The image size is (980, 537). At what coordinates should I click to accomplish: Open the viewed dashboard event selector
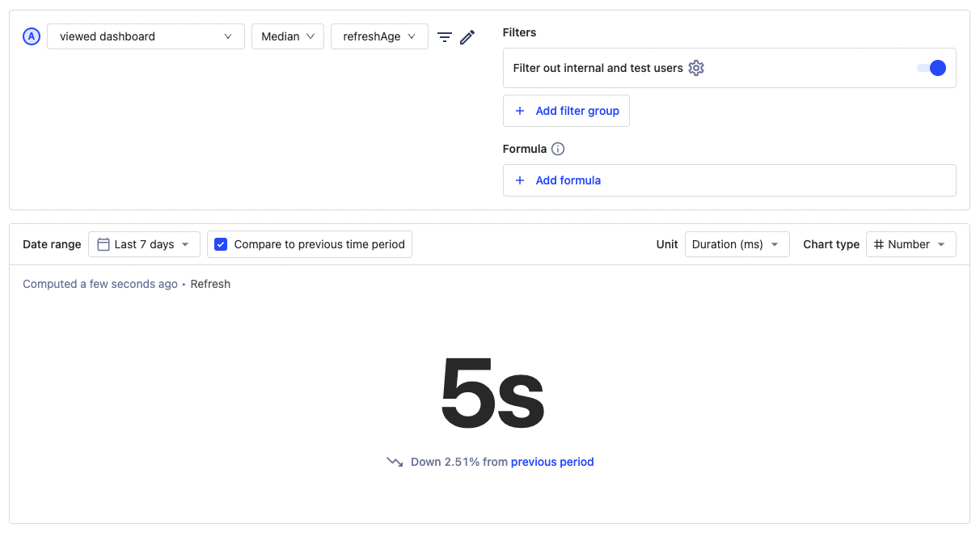pyautogui.click(x=146, y=36)
